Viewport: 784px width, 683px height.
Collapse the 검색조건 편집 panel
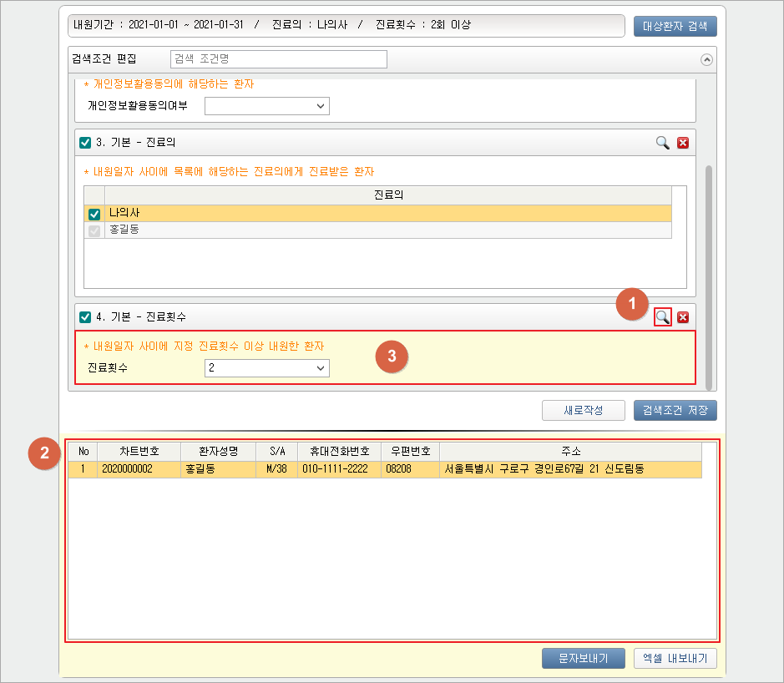[706, 59]
